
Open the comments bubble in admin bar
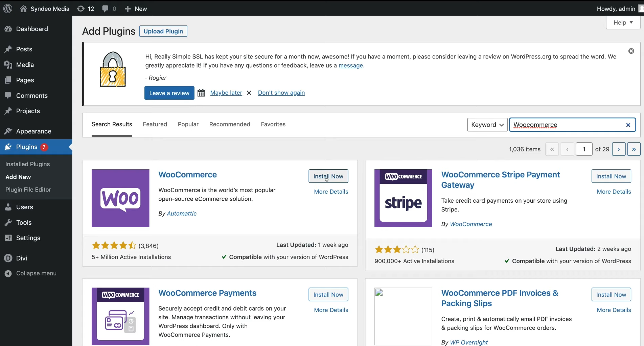click(x=109, y=8)
